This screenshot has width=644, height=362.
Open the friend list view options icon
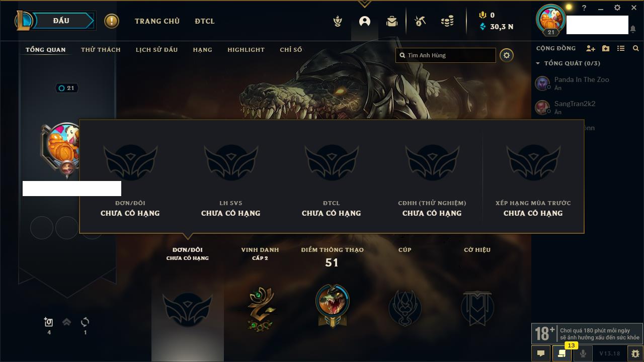click(x=621, y=48)
